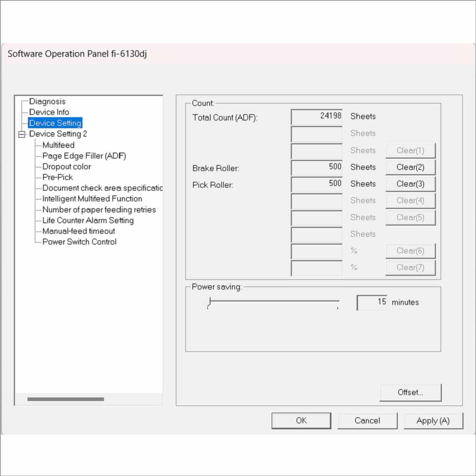Open the Pre-Pick setting
Image resolution: width=476 pixels, height=476 pixels.
[x=58, y=177]
